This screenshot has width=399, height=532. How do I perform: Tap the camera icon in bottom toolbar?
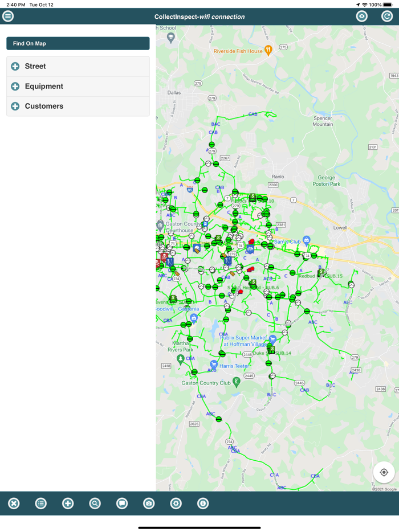point(149,503)
